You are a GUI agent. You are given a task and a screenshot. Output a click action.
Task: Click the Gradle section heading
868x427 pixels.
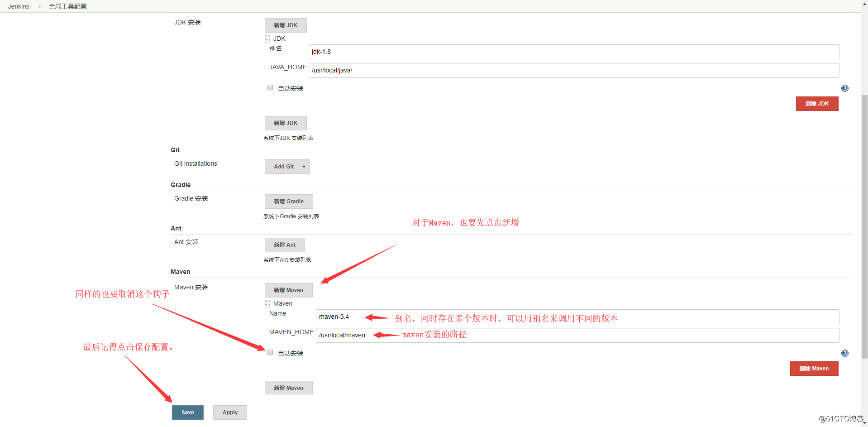pyautogui.click(x=181, y=185)
